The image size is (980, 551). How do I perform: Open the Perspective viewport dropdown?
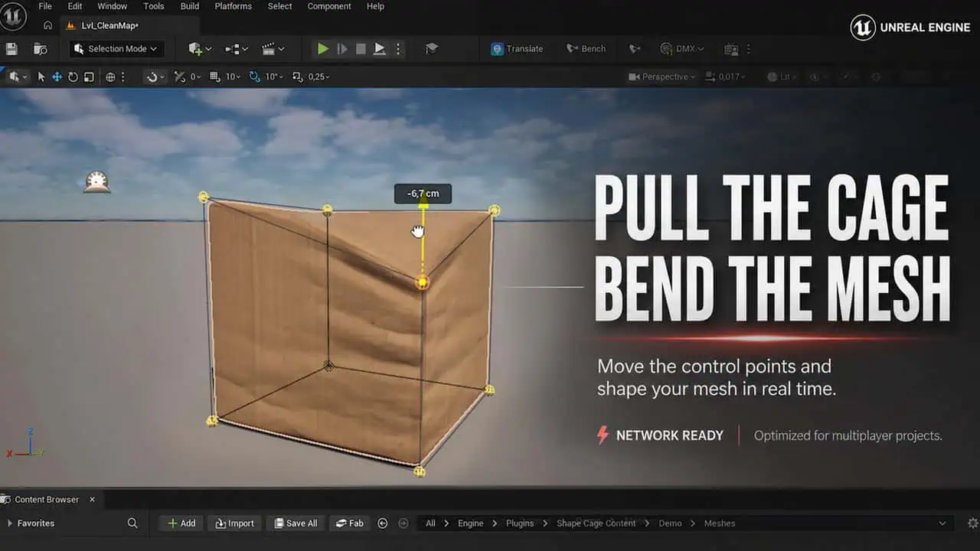pos(662,77)
